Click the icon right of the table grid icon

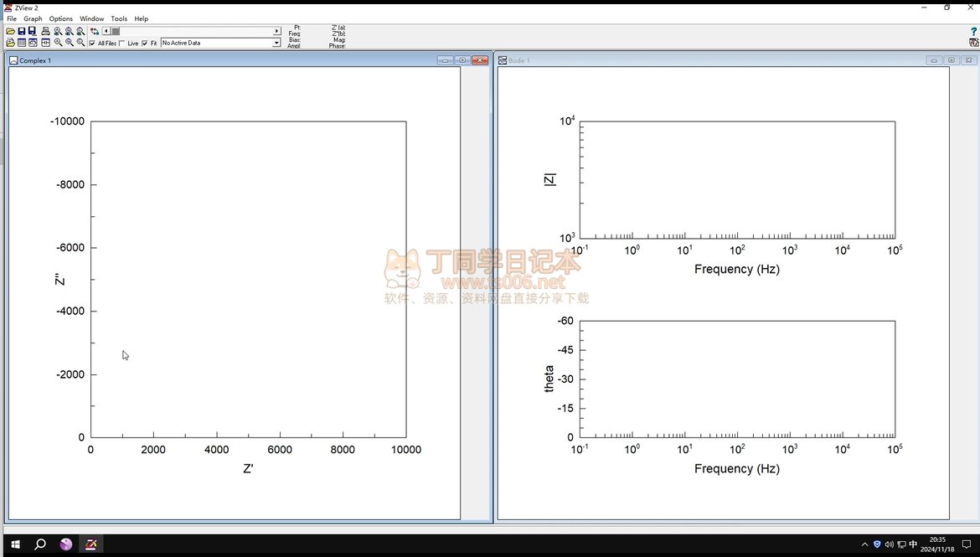pos(33,43)
